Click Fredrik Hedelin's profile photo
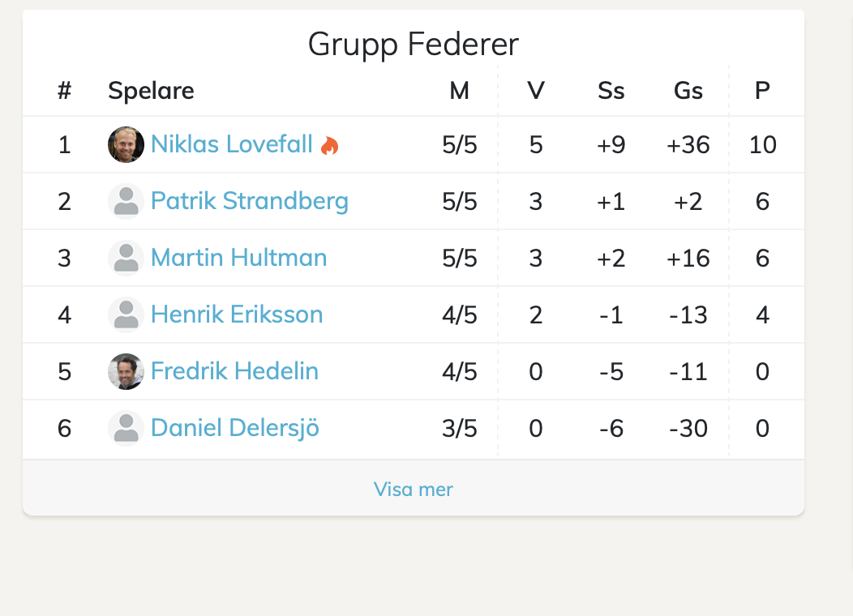The image size is (853, 616). (126, 371)
